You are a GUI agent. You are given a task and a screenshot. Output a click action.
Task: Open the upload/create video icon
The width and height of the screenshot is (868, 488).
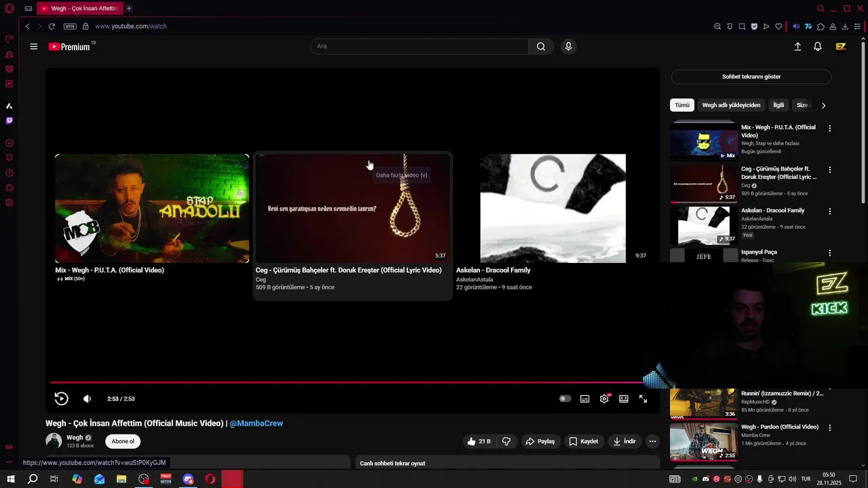click(x=797, y=47)
